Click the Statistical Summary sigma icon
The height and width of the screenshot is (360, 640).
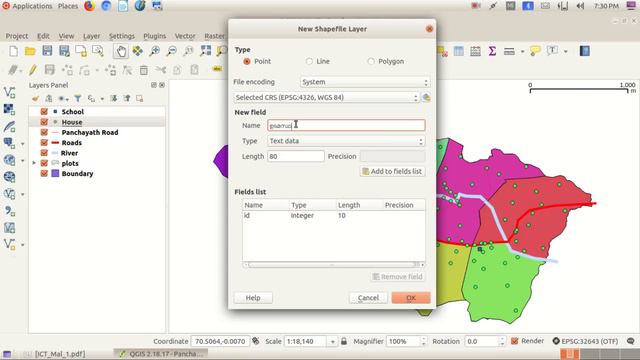click(x=492, y=51)
